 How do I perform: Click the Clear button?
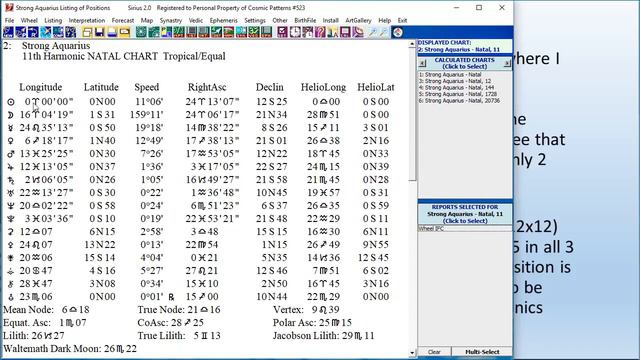434,352
